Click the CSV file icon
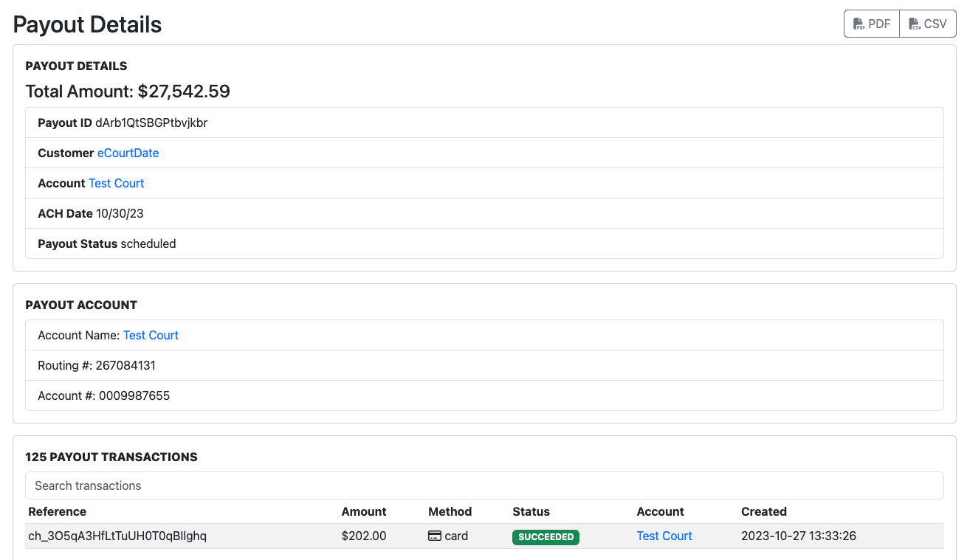The image size is (967, 560). click(915, 24)
